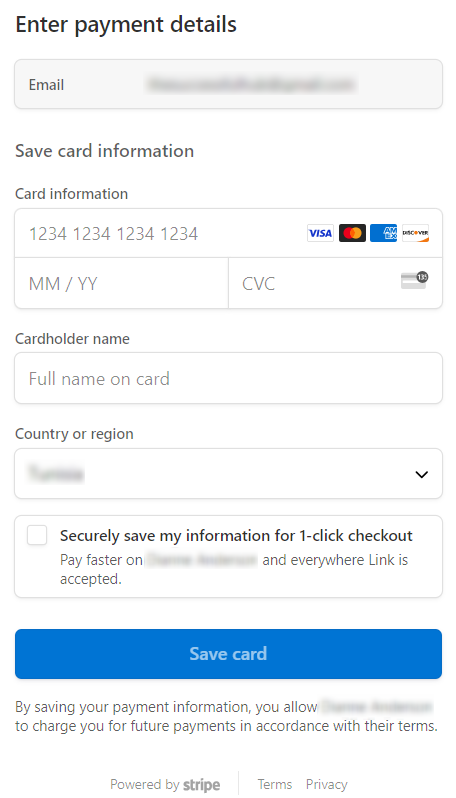Click the MM / YY expiry field
The image size is (456, 798).
(x=122, y=283)
